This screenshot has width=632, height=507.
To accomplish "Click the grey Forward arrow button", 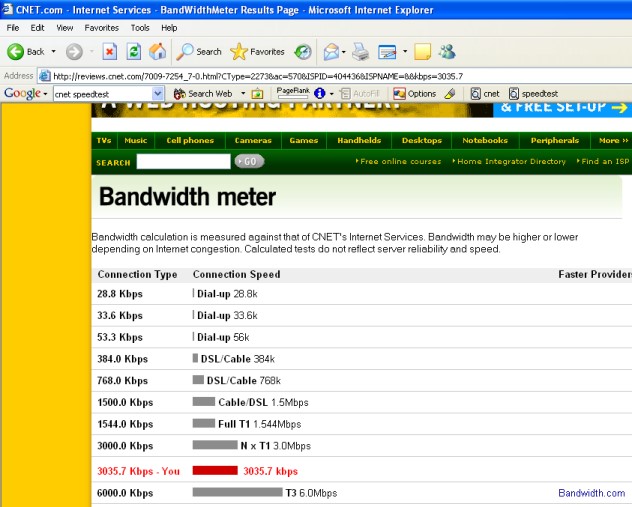I will 74,52.
